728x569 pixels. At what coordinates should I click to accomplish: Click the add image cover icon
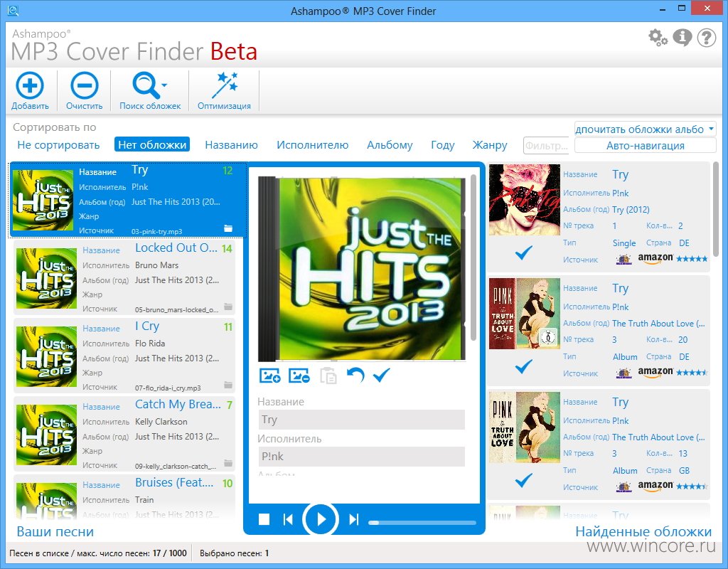(269, 376)
